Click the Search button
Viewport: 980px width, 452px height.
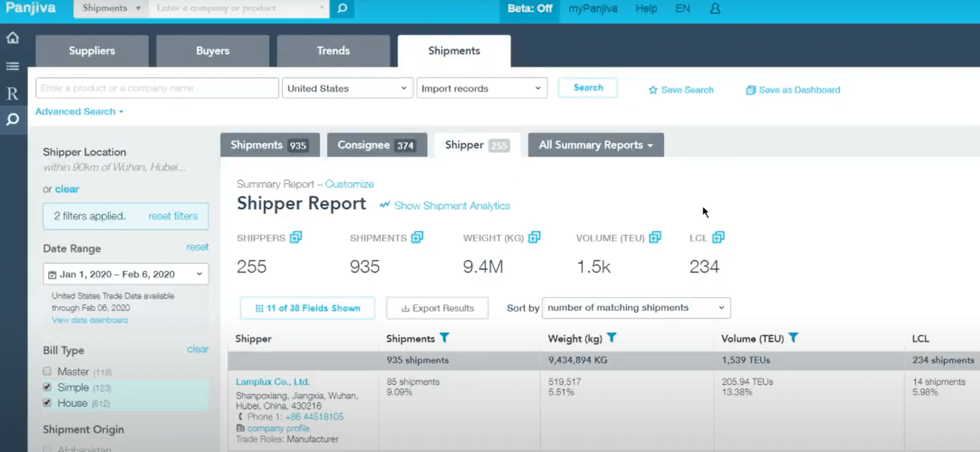coord(588,87)
